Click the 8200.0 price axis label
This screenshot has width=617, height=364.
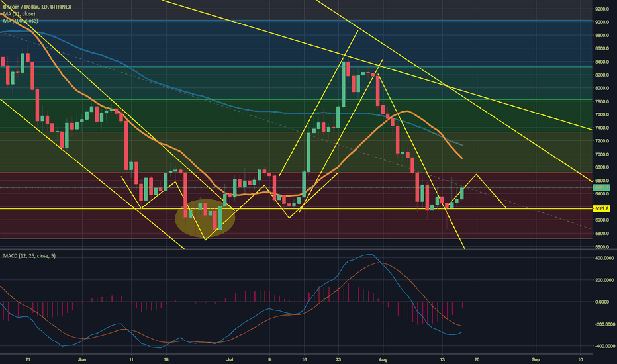[602, 75]
